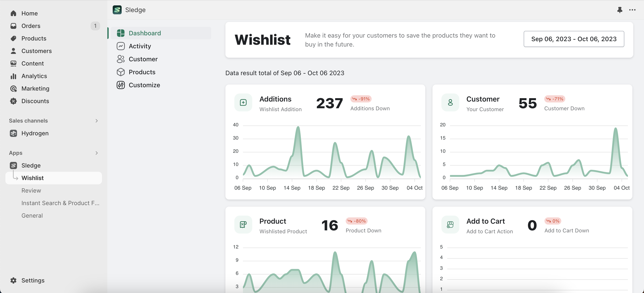The image size is (644, 293).
Task: Click the Wishlisted Product card icon
Action: (x=243, y=225)
